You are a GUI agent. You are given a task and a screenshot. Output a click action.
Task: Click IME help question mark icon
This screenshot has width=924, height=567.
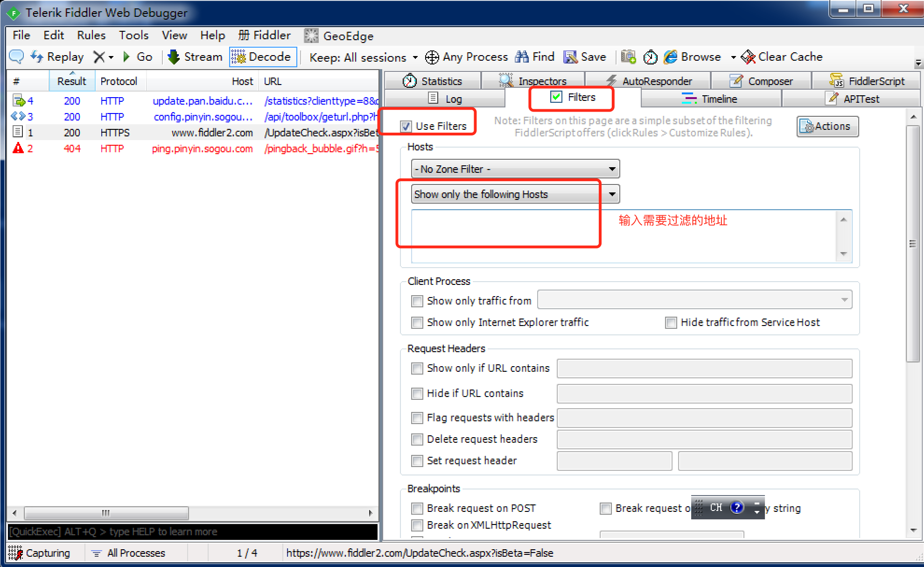click(x=737, y=507)
